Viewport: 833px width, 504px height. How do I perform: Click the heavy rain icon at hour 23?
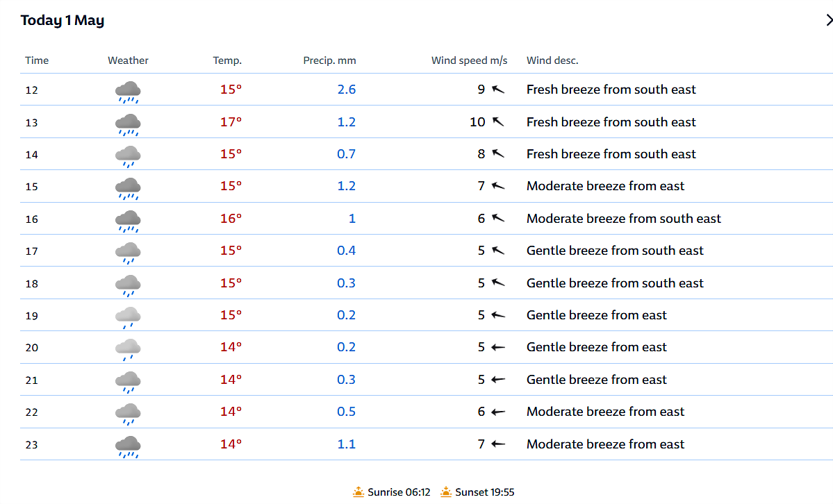(x=128, y=446)
